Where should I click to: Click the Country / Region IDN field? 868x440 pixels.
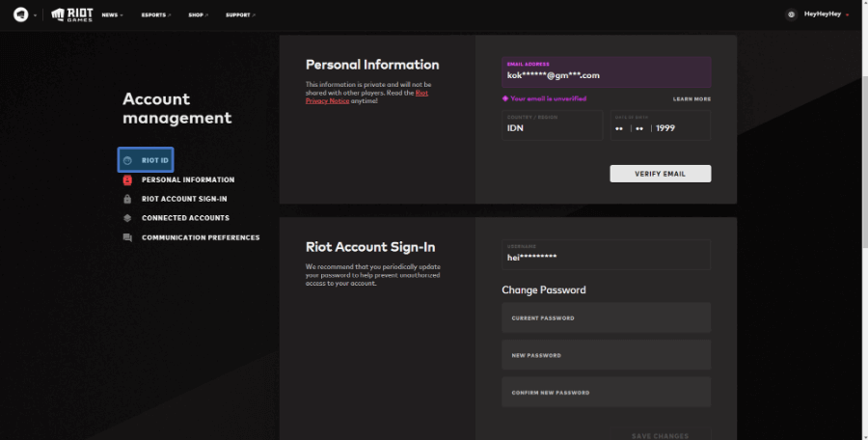pyautogui.click(x=552, y=125)
